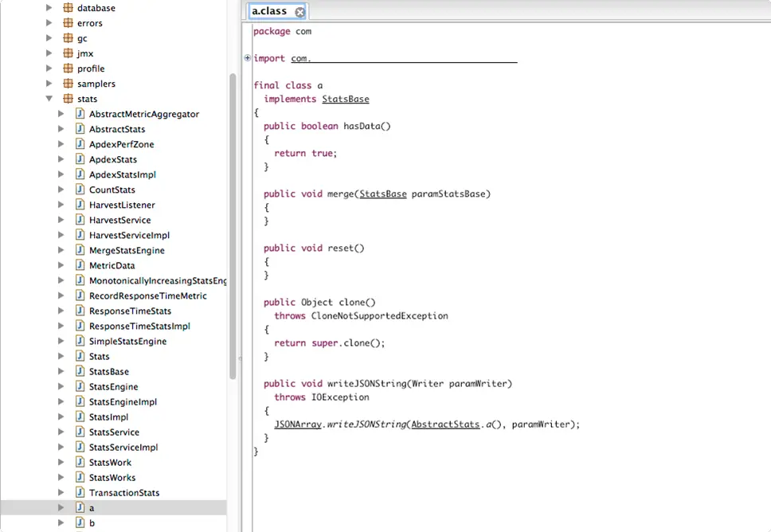Click the AbstractStats class file icon
Screen dimensions: 771x532
tap(80, 129)
